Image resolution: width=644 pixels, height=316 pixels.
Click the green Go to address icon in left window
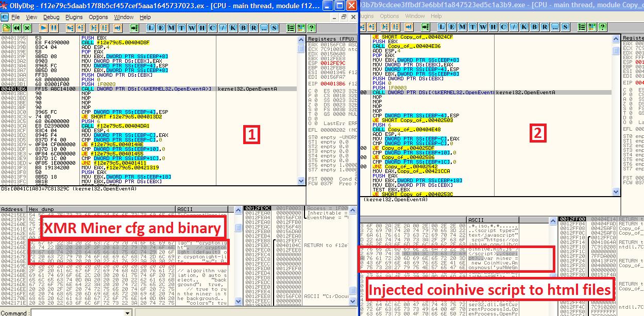point(134,27)
